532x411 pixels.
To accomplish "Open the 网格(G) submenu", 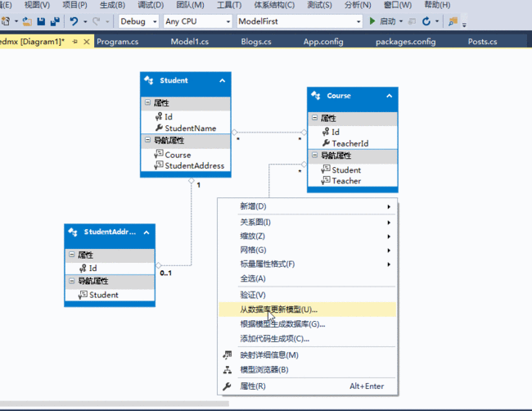I will [308, 251].
